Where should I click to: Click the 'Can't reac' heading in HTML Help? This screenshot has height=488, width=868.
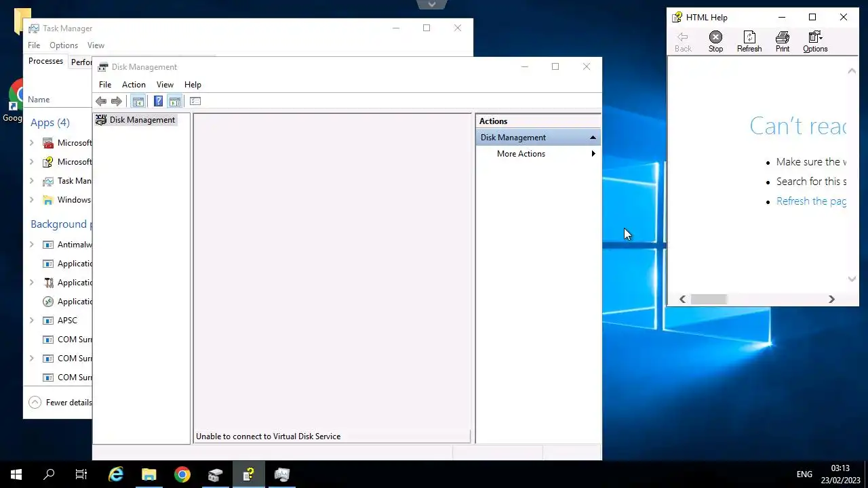(797, 125)
